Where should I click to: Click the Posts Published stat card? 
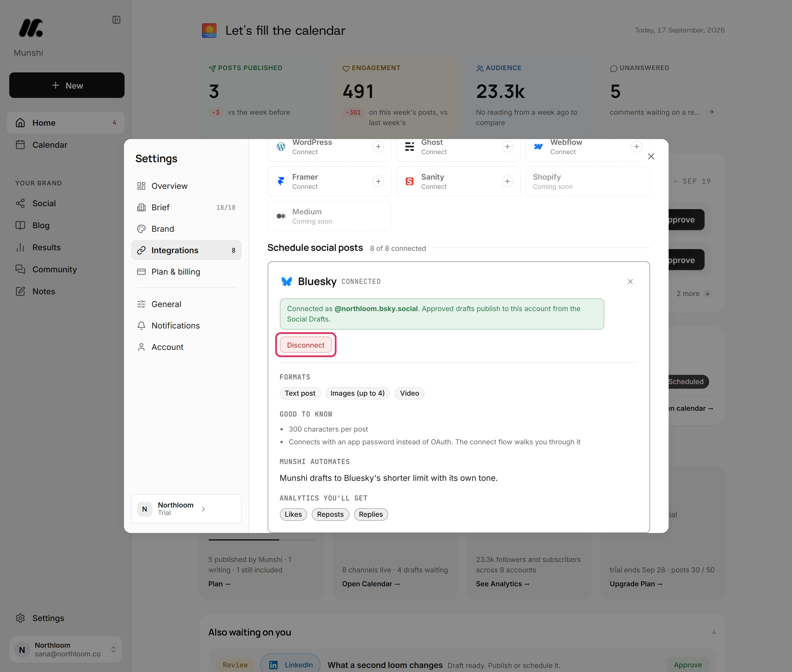[261, 97]
